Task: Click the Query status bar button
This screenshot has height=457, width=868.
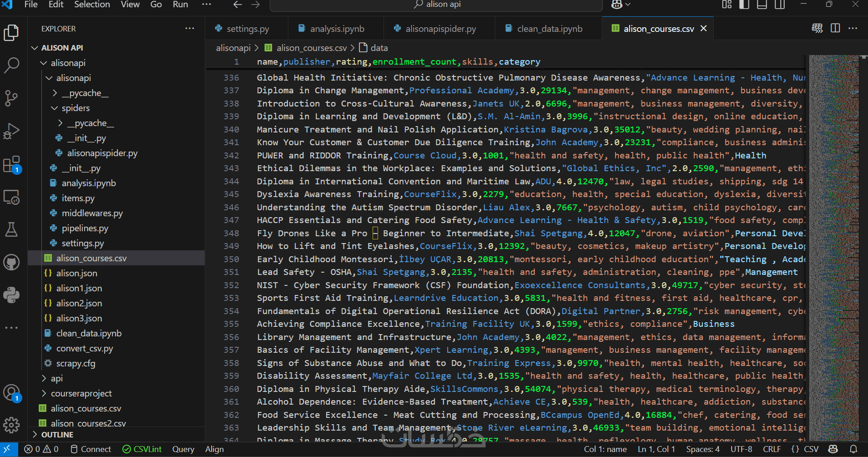Action: (x=183, y=449)
